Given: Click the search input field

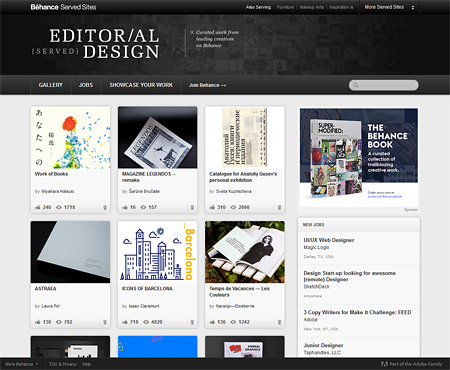Looking at the screenshot, I should [x=384, y=85].
